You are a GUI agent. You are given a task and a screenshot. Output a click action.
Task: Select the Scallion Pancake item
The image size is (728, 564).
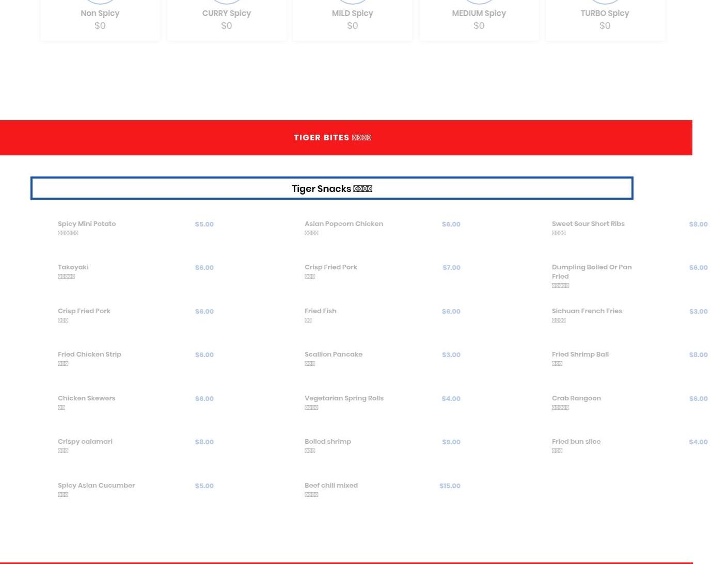[334, 354]
